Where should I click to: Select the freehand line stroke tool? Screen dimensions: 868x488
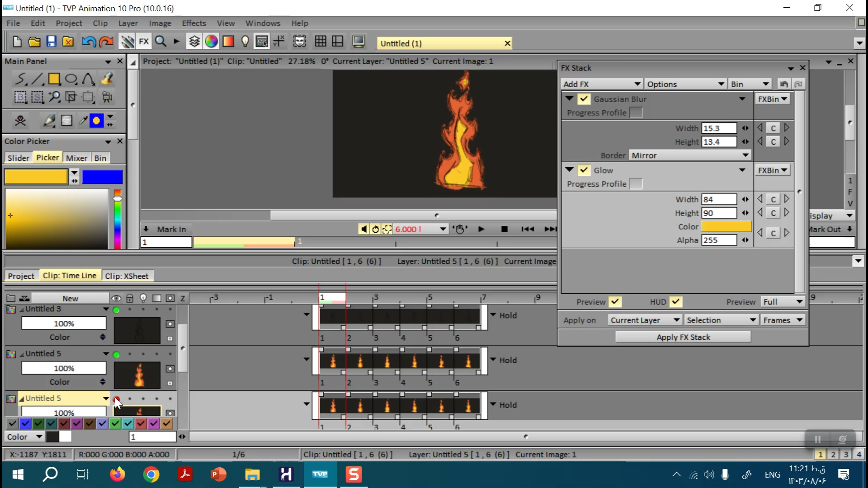(20, 79)
